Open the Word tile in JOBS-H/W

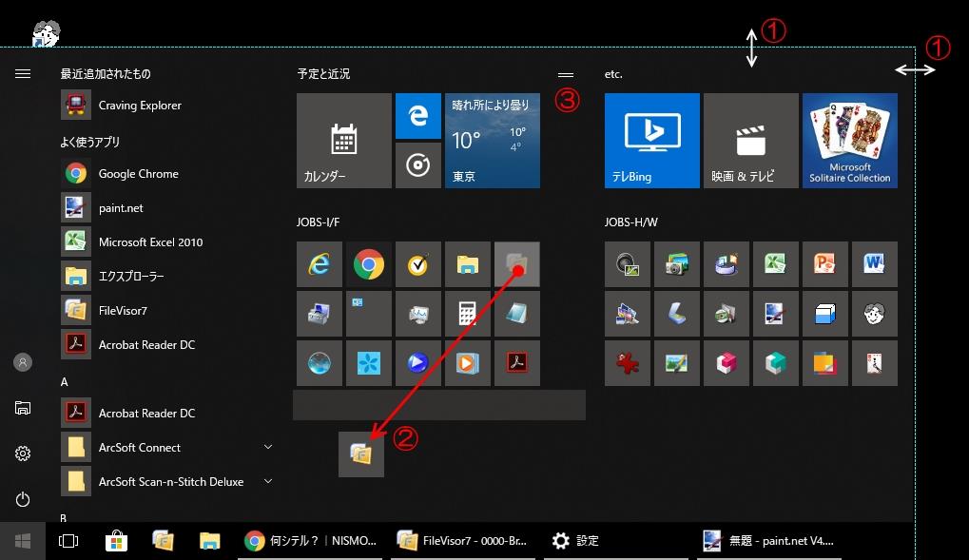(x=875, y=264)
